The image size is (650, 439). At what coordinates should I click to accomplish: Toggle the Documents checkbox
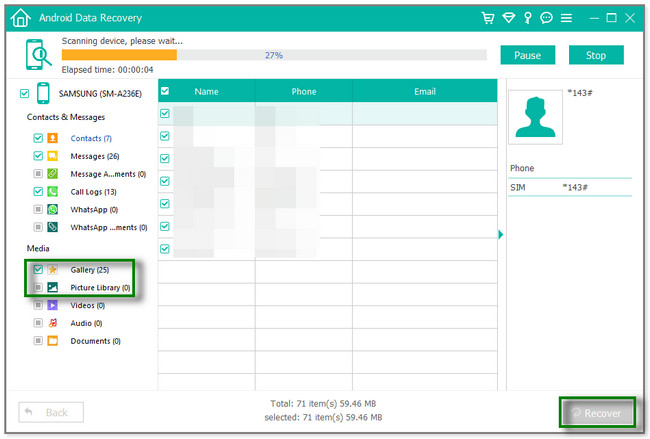click(x=38, y=341)
